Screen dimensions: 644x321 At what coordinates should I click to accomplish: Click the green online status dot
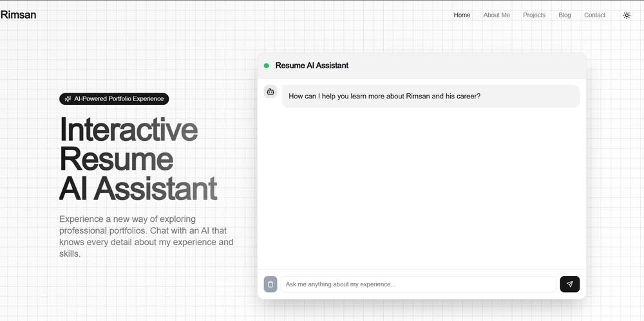point(266,66)
